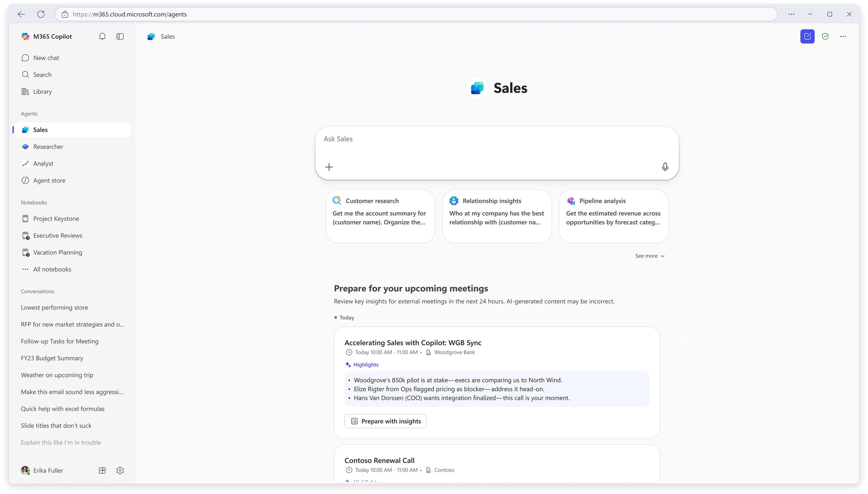
Task: Open a new chat via the compose icon top right
Action: [807, 36]
